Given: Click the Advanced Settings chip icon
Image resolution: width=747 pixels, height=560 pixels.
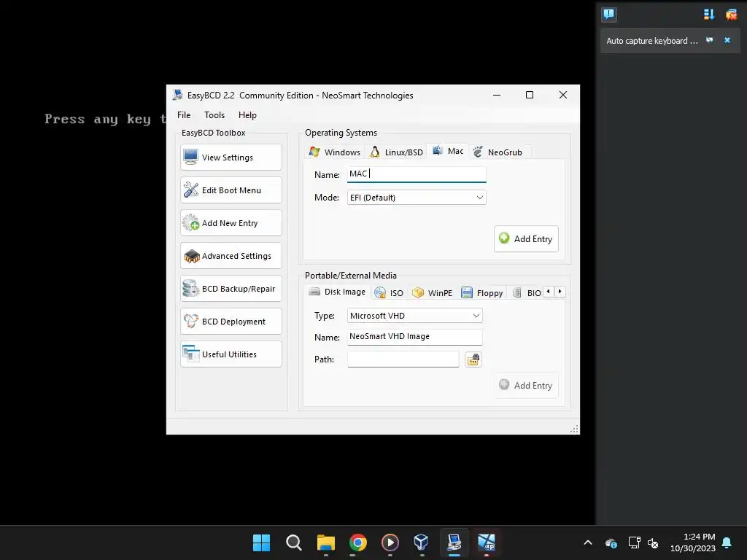Looking at the screenshot, I should [192, 256].
